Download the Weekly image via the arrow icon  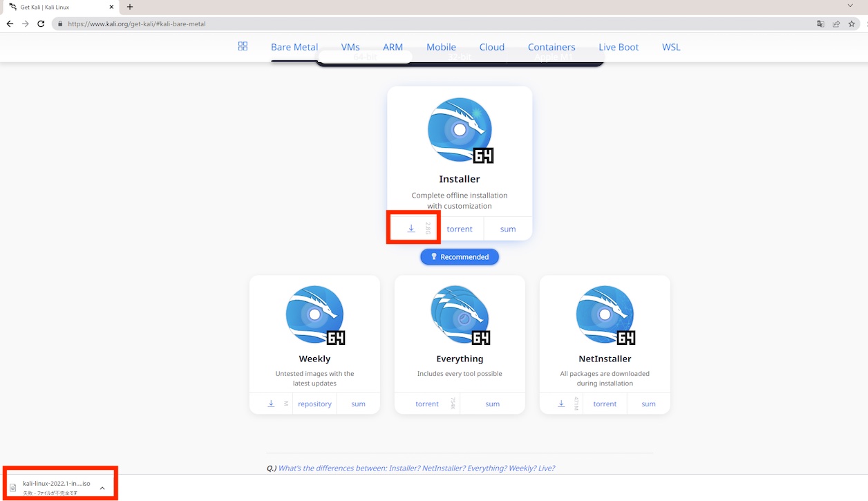271,404
